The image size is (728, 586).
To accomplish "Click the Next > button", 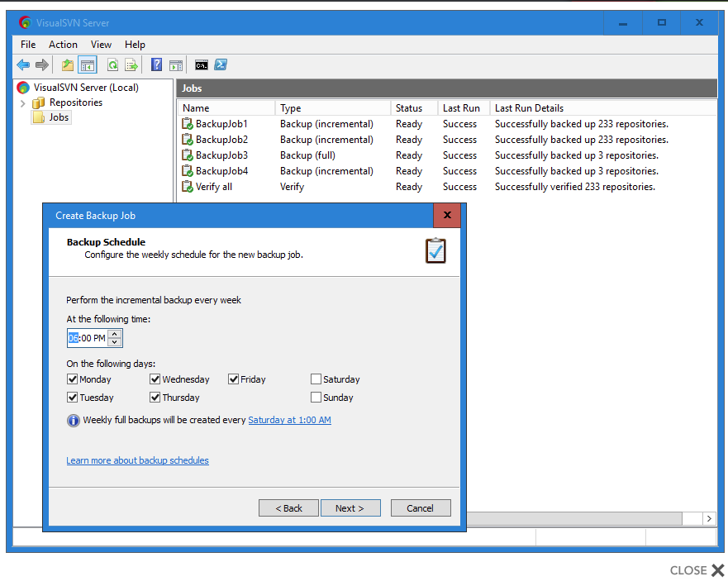I will [350, 508].
